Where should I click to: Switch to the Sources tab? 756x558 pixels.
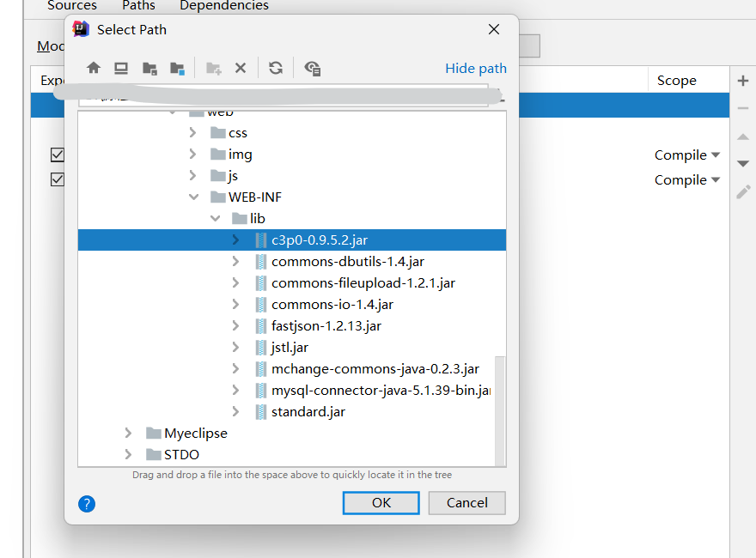point(71,6)
